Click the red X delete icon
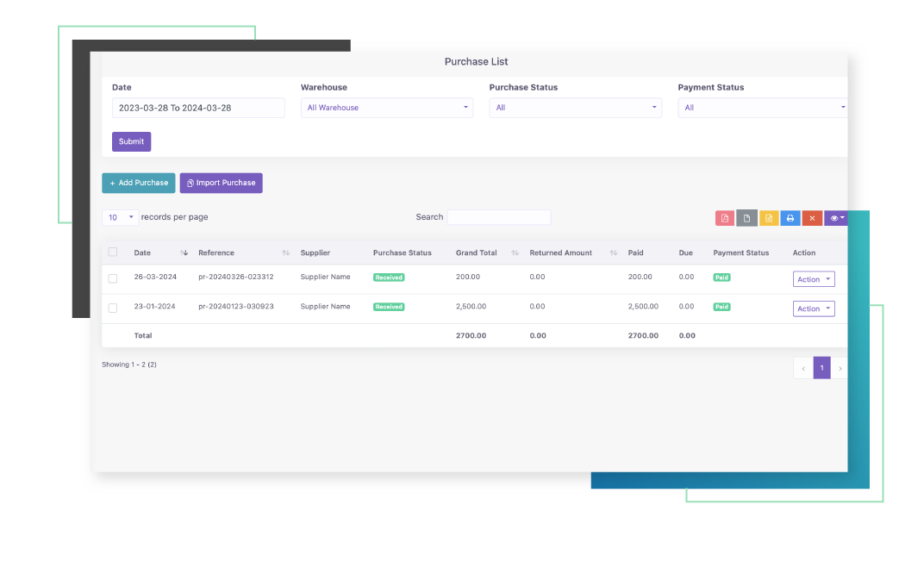This screenshot has width=924, height=561. [x=812, y=218]
